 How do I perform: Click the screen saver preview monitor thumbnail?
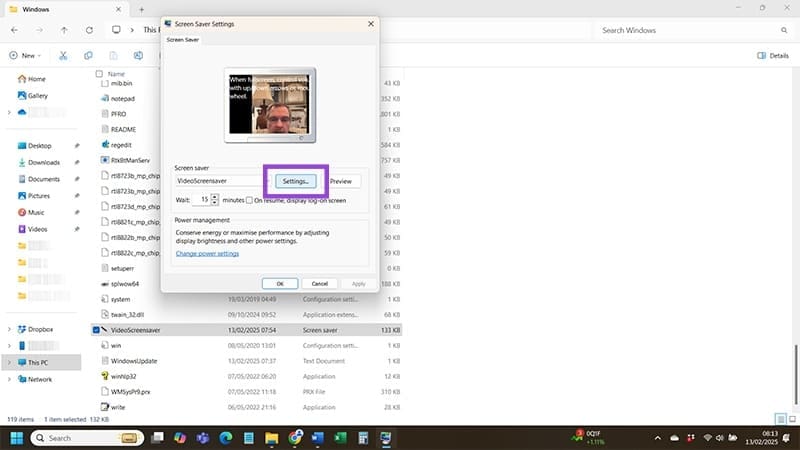pos(270,105)
